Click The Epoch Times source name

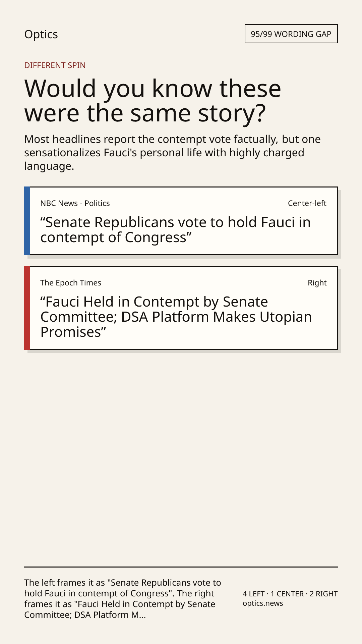[71, 283]
